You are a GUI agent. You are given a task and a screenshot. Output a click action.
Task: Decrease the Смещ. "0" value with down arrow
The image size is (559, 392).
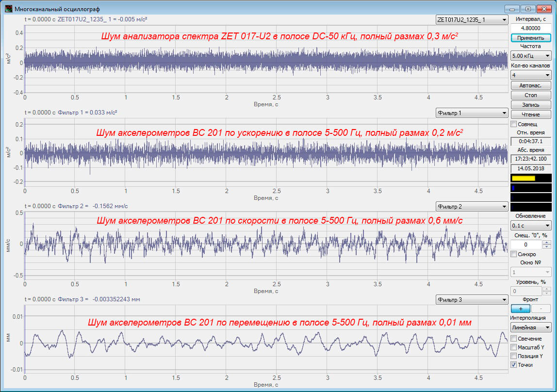click(546, 246)
